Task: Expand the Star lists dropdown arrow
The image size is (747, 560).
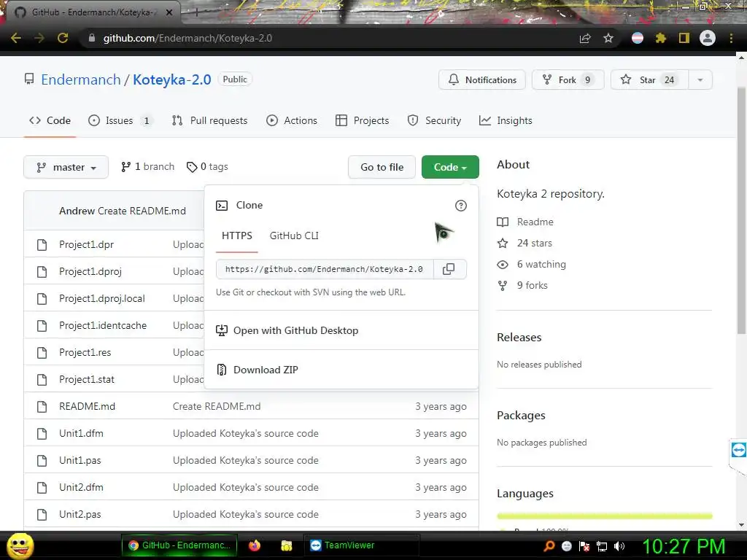Action: coord(700,80)
